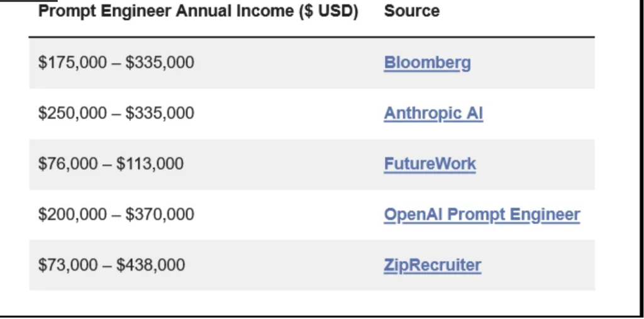Open the Bloomberg source link
The width and height of the screenshot is (644, 319).
[x=427, y=63]
